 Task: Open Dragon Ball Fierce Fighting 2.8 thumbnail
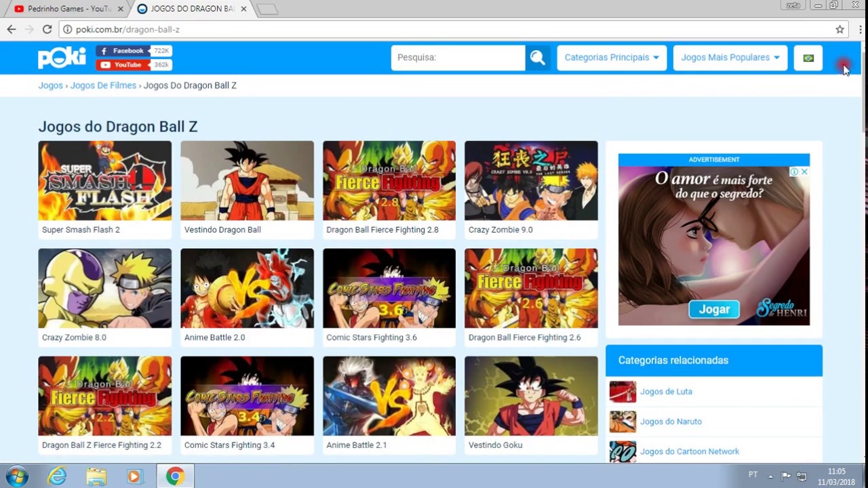point(389,180)
